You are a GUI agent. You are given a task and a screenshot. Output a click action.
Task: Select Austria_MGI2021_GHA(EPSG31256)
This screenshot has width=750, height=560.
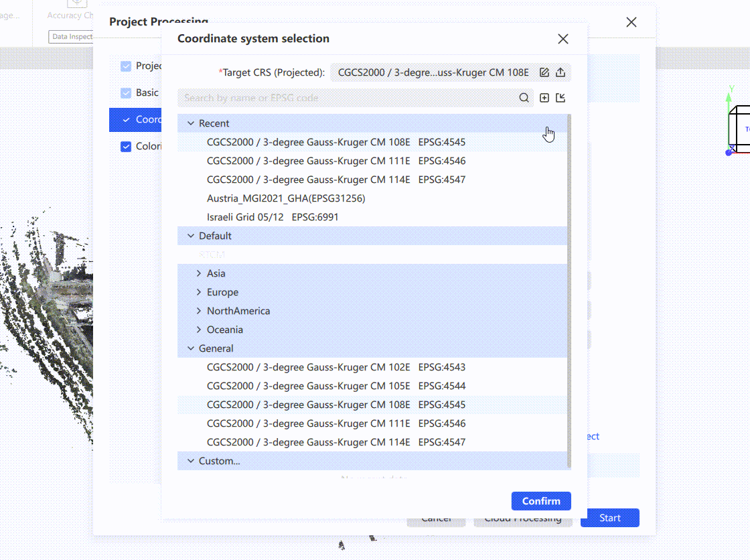pos(372,198)
